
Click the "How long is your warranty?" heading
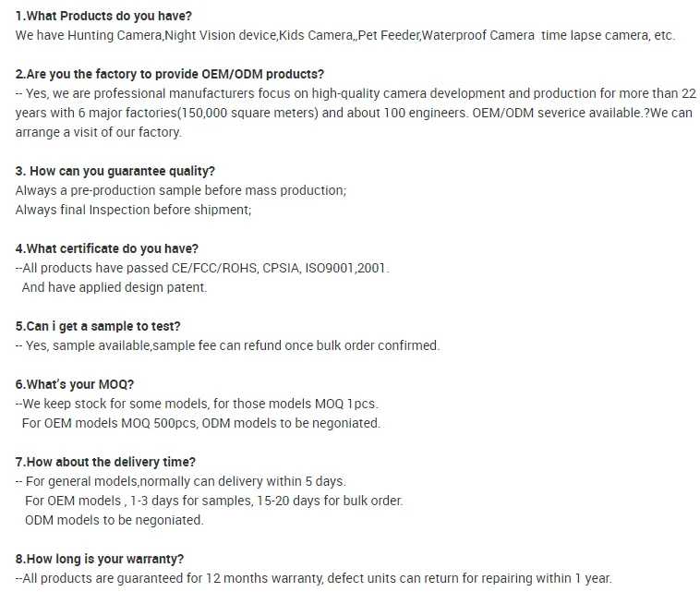click(100, 559)
